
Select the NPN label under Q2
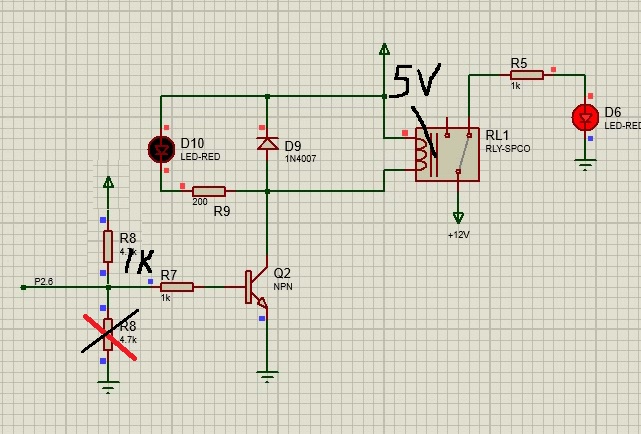click(283, 287)
